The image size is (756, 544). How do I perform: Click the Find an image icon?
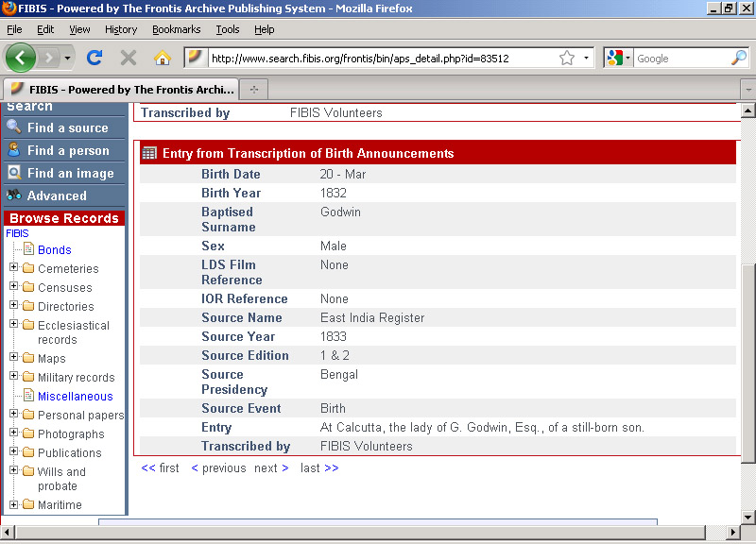pos(14,172)
